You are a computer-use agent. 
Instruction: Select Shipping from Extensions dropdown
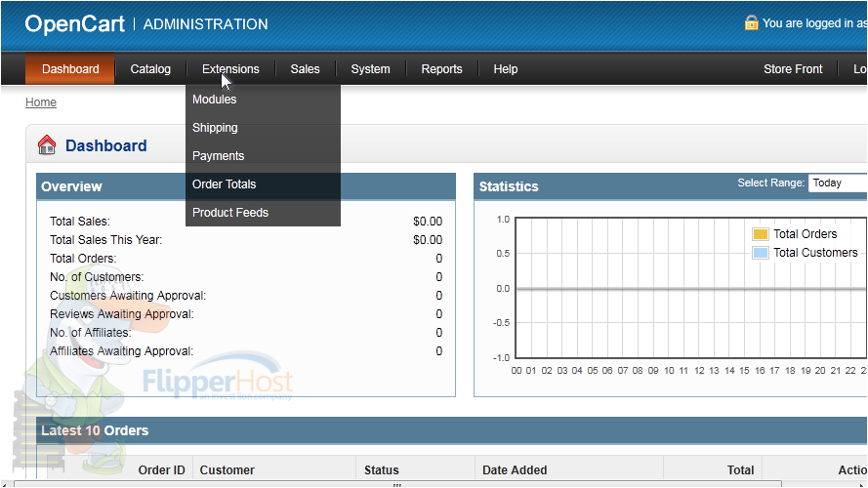pos(263,128)
